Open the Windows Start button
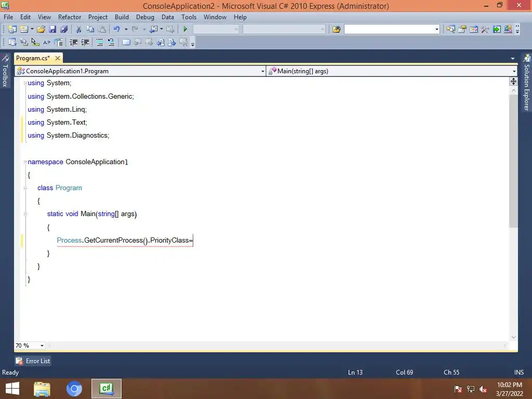Screen dimensions: 532x399 click(x=12, y=389)
